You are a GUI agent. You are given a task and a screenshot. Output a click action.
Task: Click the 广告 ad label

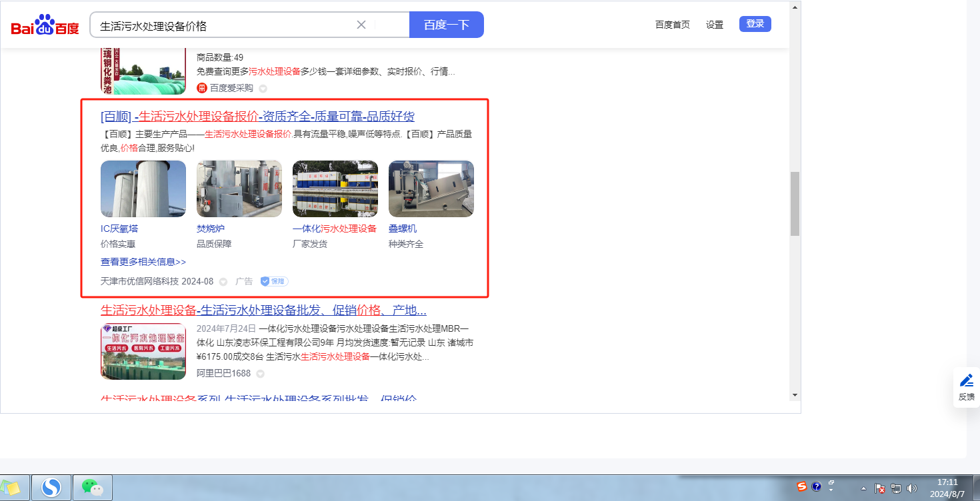click(x=244, y=281)
